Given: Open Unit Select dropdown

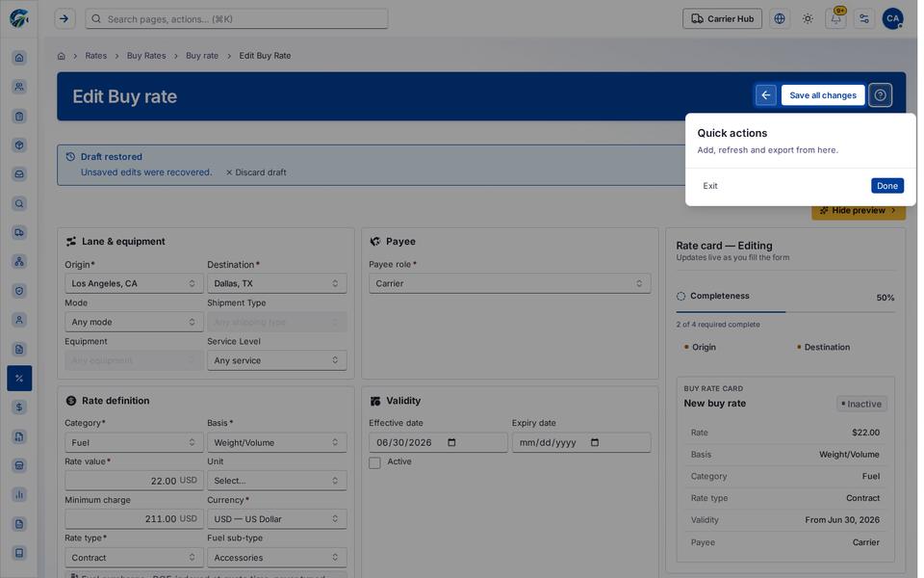Looking at the screenshot, I should coord(276,481).
